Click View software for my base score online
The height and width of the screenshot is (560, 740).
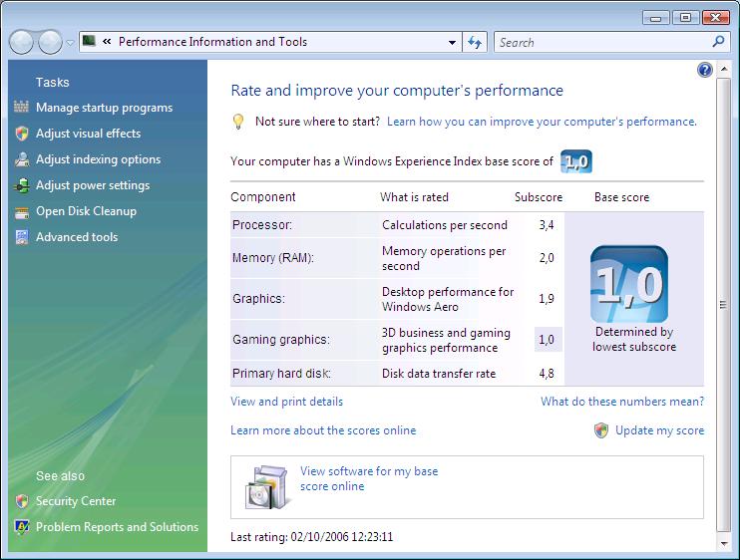tap(369, 478)
